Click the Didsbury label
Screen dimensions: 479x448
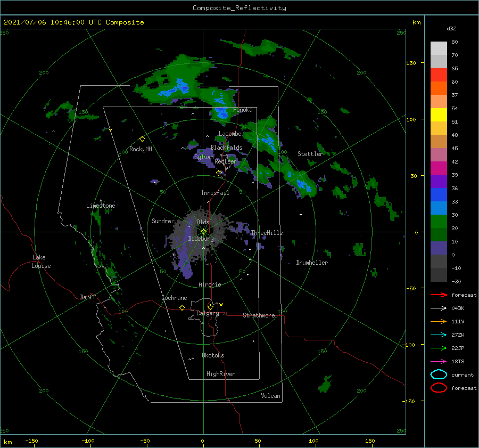201,239
